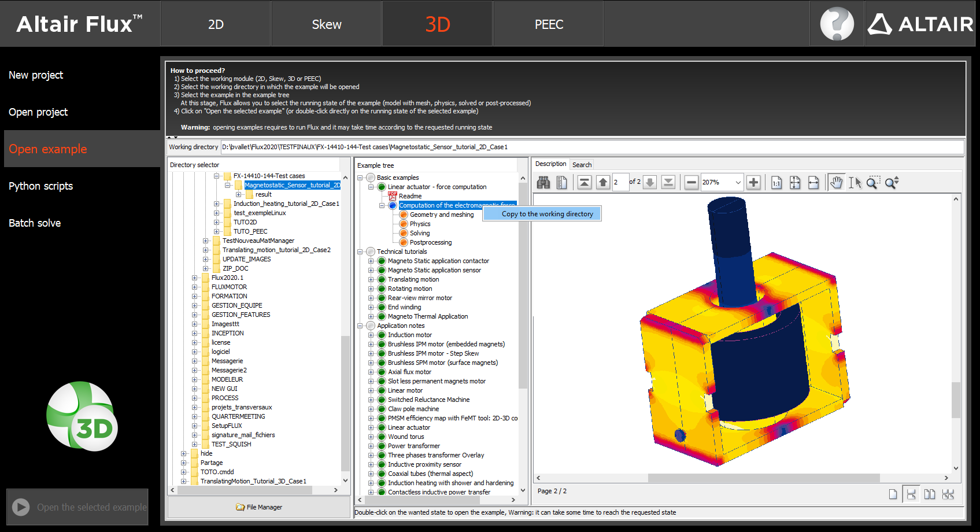The height and width of the screenshot is (532, 980).
Task: Choose the marquee zoom tool
Action: point(872,183)
